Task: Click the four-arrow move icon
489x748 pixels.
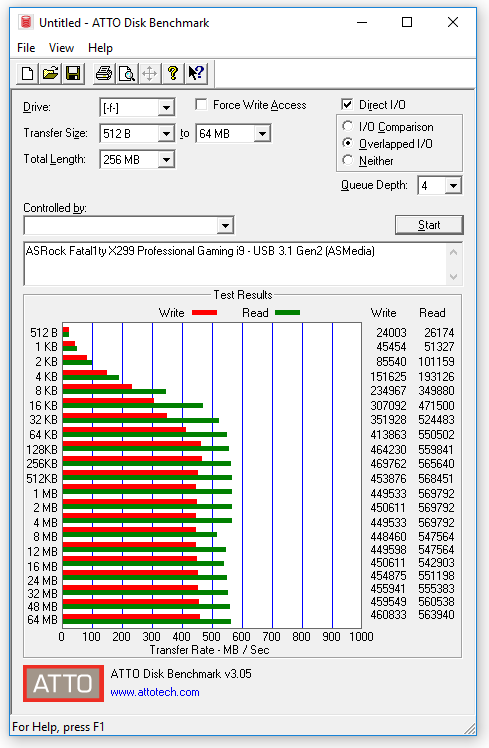Action: (x=150, y=73)
